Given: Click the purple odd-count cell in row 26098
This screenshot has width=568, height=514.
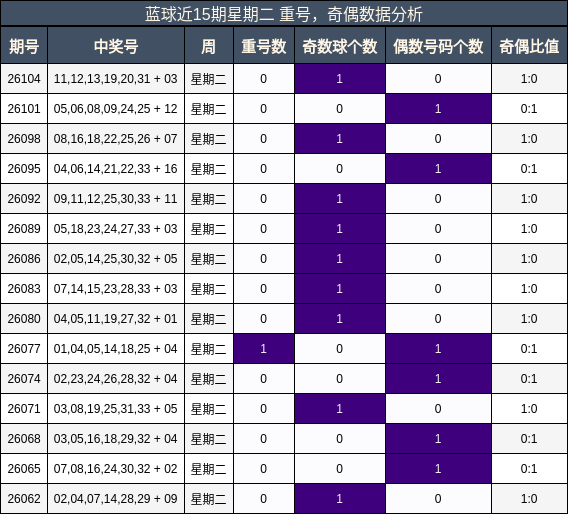Looking at the screenshot, I should pyautogui.click(x=340, y=139).
